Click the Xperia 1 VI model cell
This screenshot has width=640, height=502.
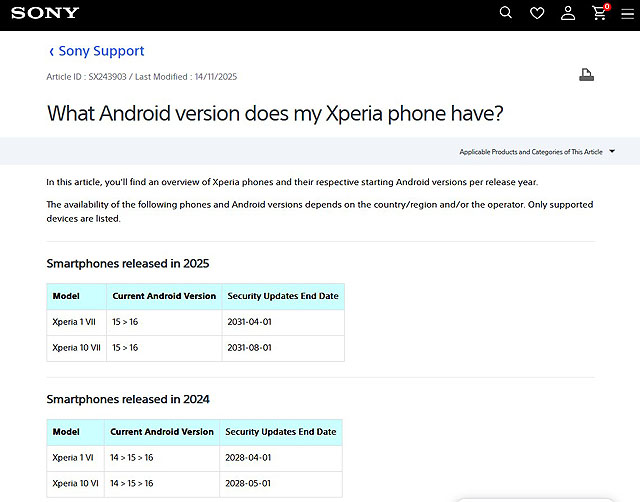coord(74,457)
